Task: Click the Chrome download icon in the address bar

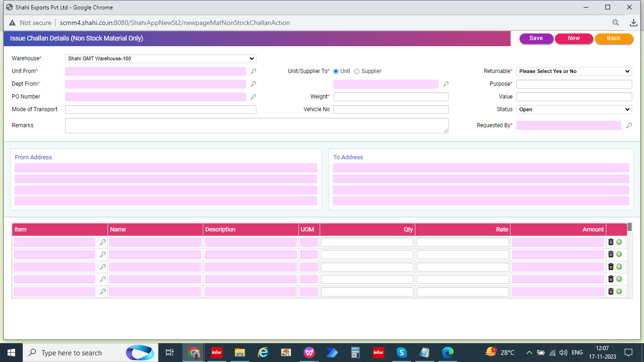Action: [633, 23]
